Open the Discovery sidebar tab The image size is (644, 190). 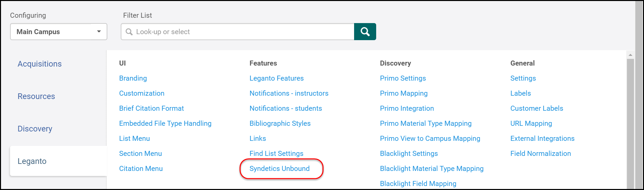tap(35, 129)
